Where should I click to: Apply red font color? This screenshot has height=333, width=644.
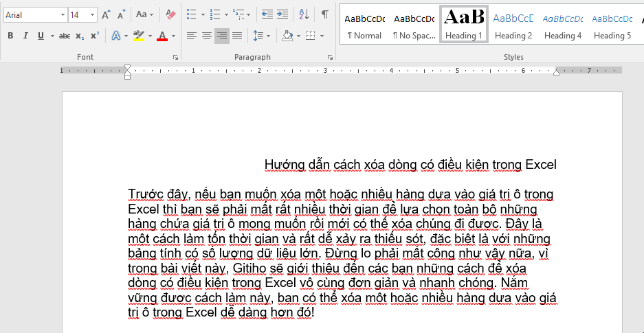click(x=162, y=36)
